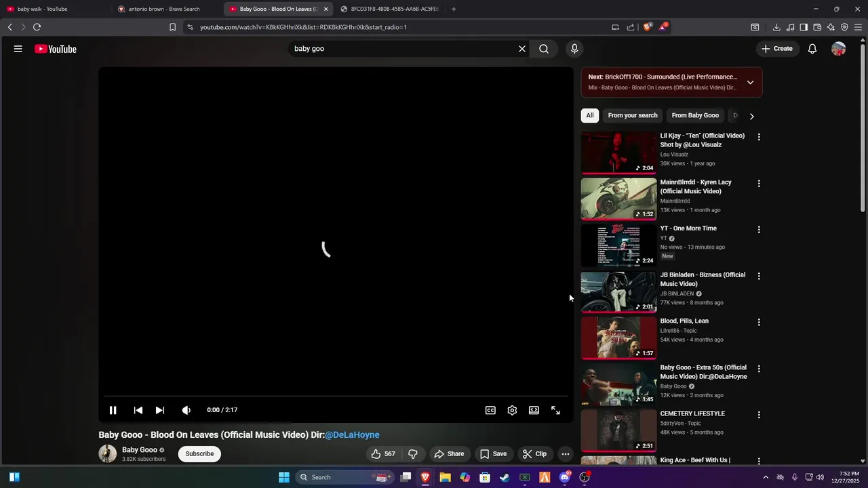Open Brave Wallet icon in toolbar
This screenshot has width=868, height=488.
point(817,27)
